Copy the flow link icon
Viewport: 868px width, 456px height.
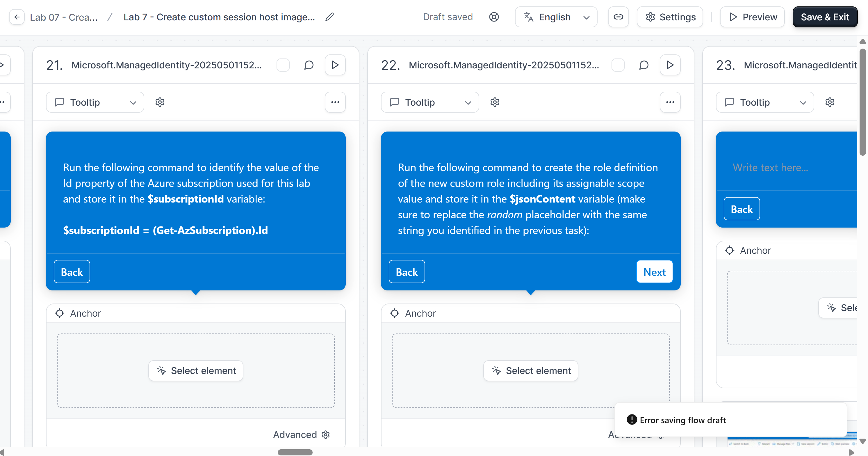tap(618, 17)
